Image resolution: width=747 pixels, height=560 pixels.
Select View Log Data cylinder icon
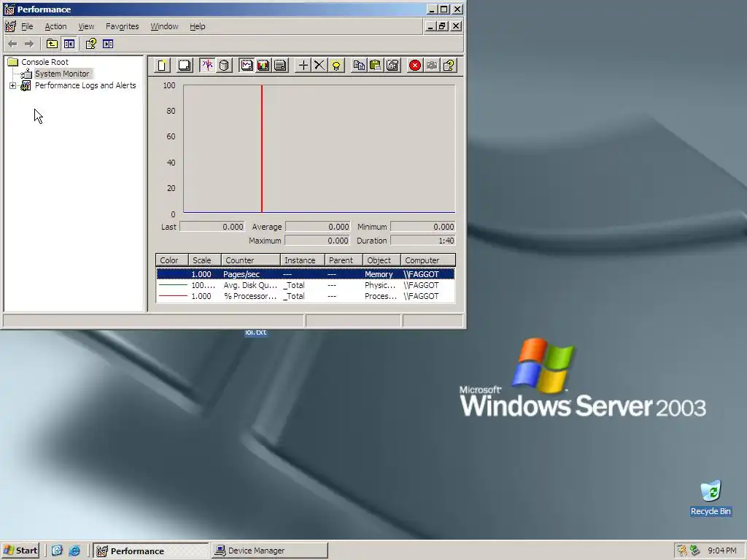tap(225, 65)
